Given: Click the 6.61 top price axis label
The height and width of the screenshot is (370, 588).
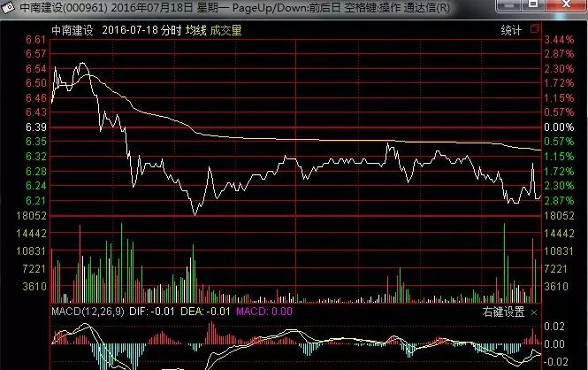Looking at the screenshot, I should tap(35, 40).
